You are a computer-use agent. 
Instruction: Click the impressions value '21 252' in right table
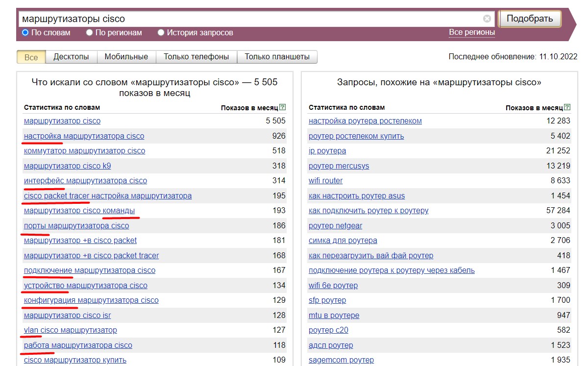(558, 151)
